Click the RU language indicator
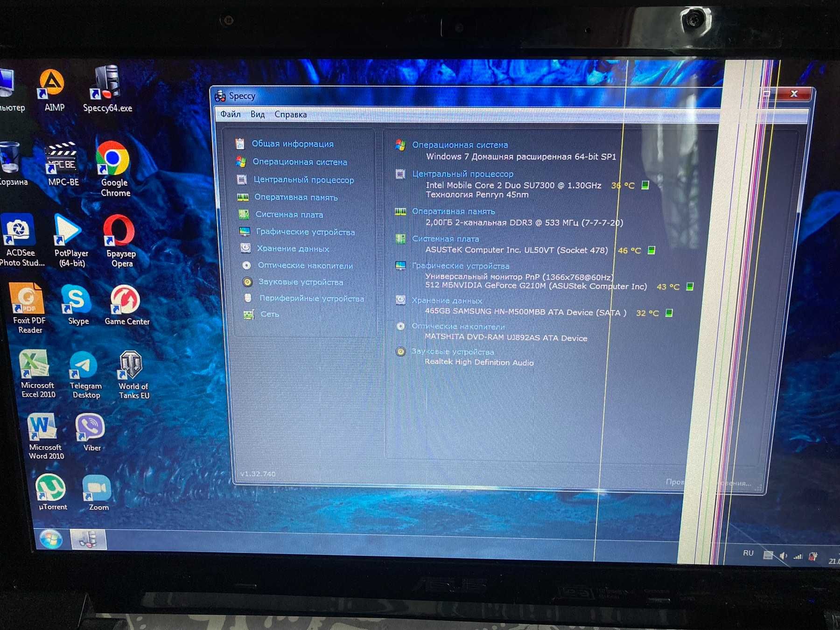 pos(748,553)
